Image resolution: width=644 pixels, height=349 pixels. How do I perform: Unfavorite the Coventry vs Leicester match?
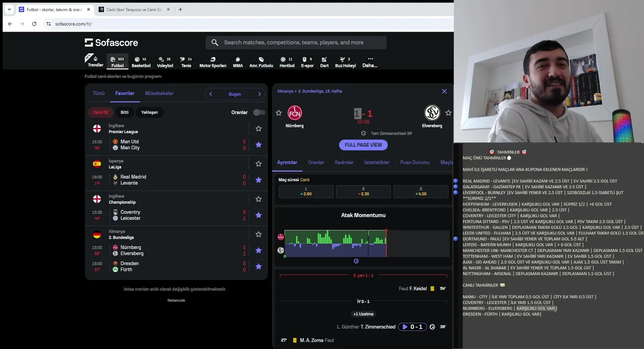[258, 215]
